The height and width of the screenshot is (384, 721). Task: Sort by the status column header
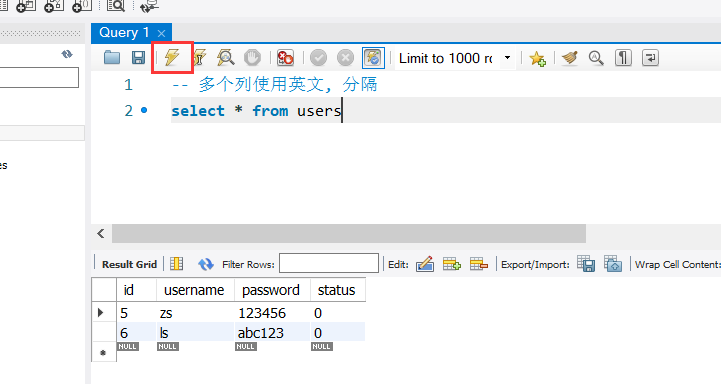point(338,290)
